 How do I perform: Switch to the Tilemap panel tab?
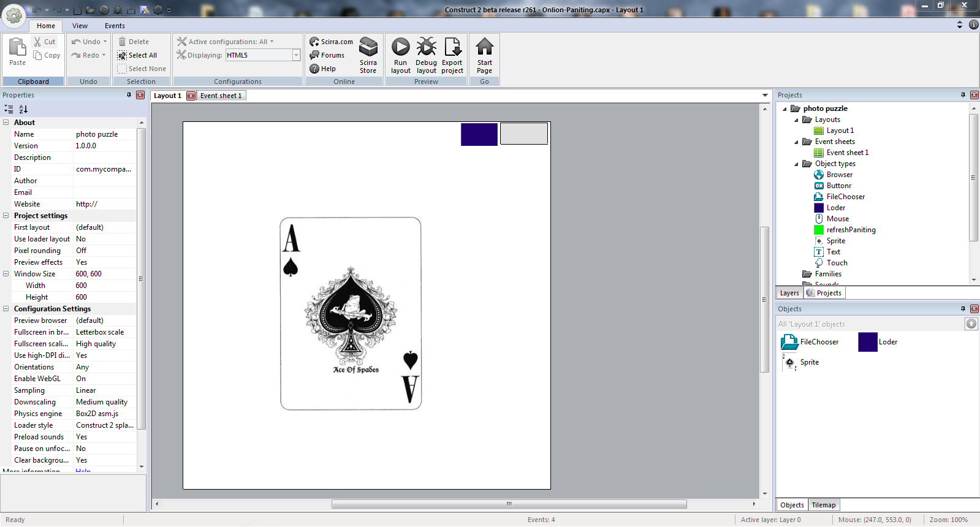[824, 505]
